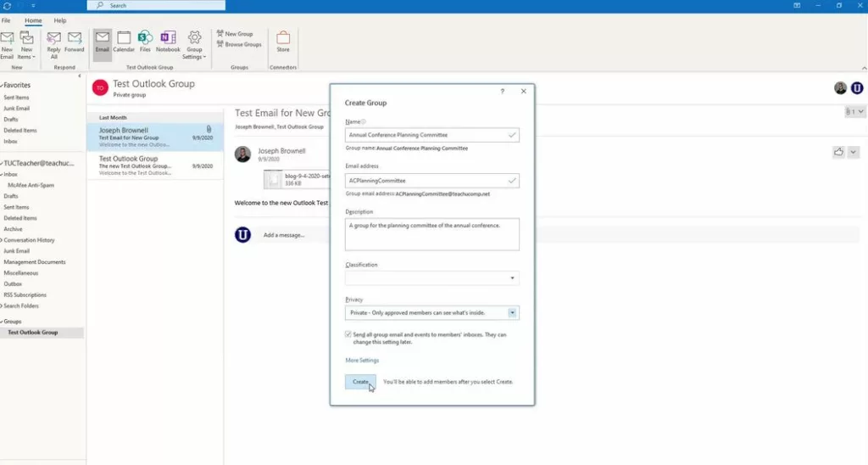Collapse the folder pane arrow
Viewport: 868px width, 465px height.
[79, 76]
